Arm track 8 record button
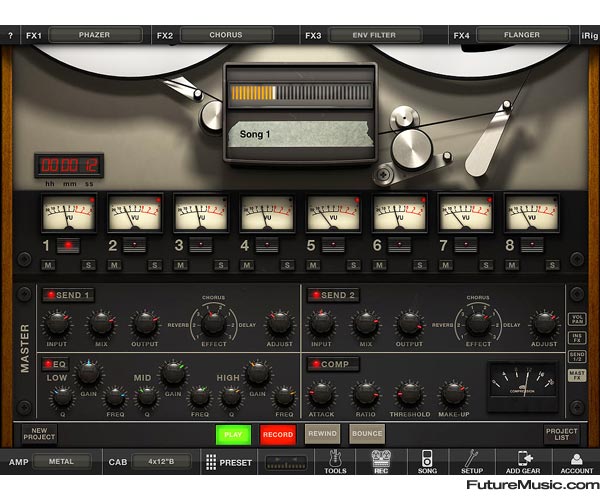 click(x=532, y=245)
